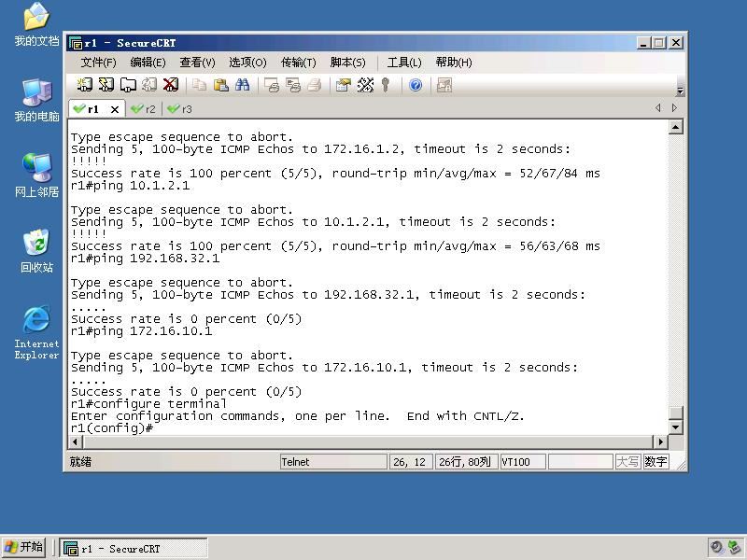747x560 pixels.
Task: Click horizontal scroll right arrow
Action: tap(661, 441)
